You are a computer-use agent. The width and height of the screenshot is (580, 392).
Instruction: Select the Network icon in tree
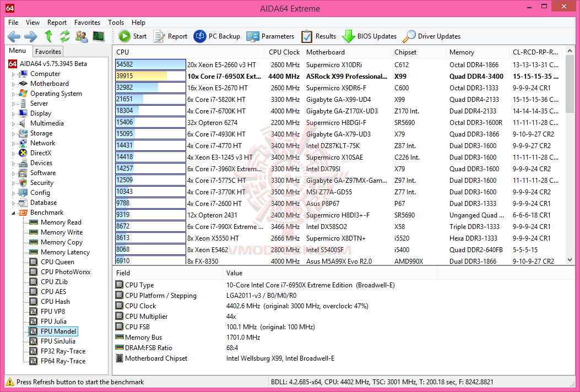(23, 143)
